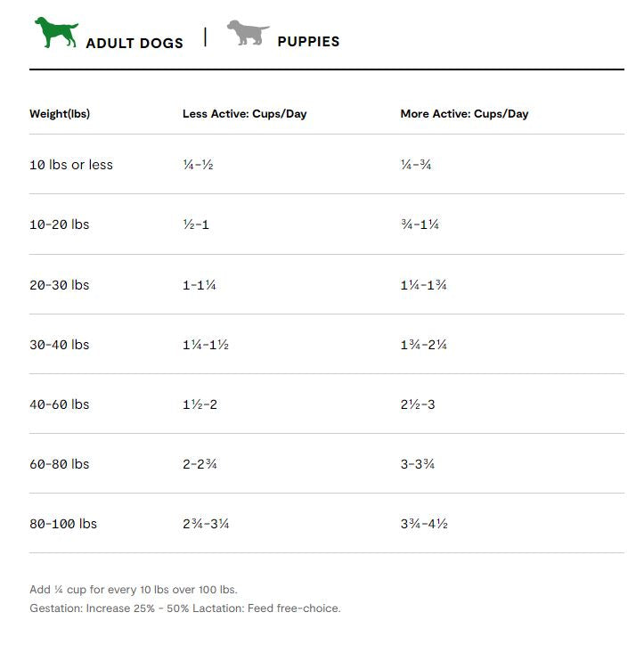
Task: Click the 10-20 lbs weight cell
Action: tap(60, 225)
